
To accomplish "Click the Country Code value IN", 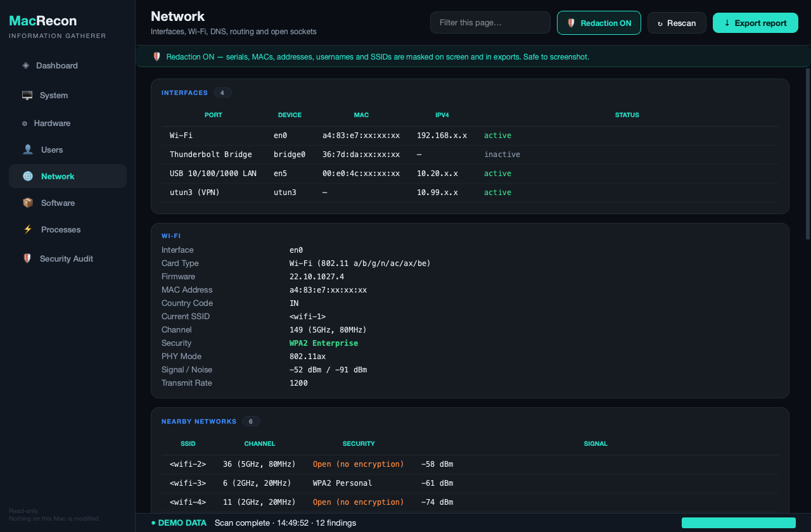I will (x=294, y=303).
